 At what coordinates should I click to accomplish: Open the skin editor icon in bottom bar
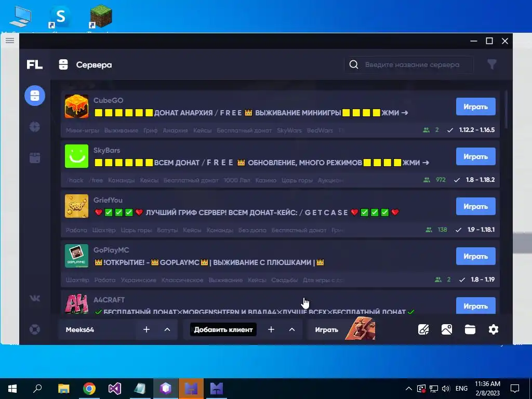423,329
